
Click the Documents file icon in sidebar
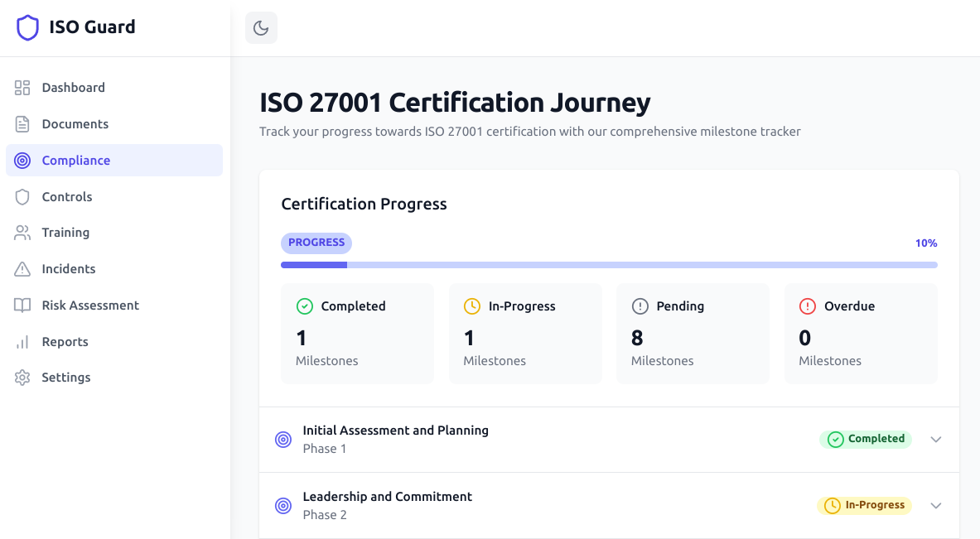[x=22, y=124]
